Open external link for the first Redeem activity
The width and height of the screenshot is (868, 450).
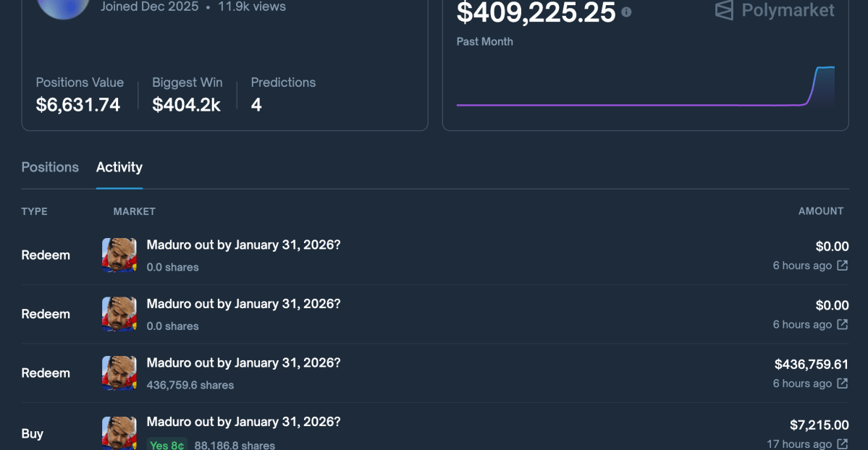pos(843,266)
